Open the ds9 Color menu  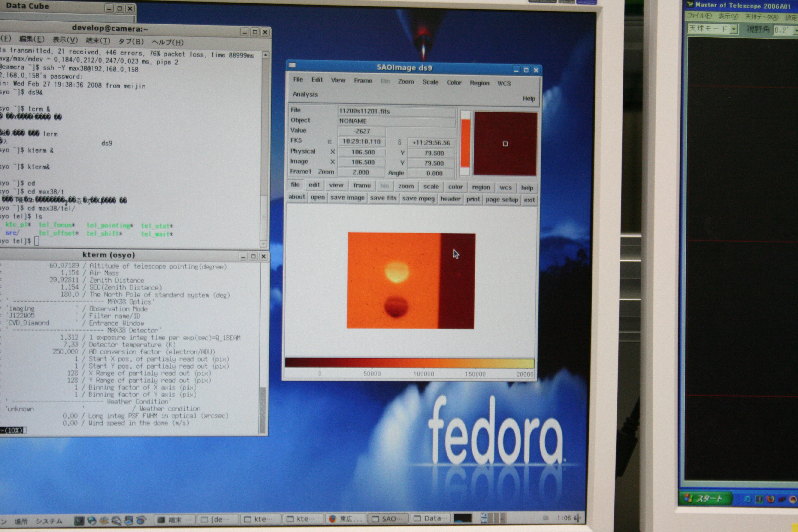click(x=454, y=82)
